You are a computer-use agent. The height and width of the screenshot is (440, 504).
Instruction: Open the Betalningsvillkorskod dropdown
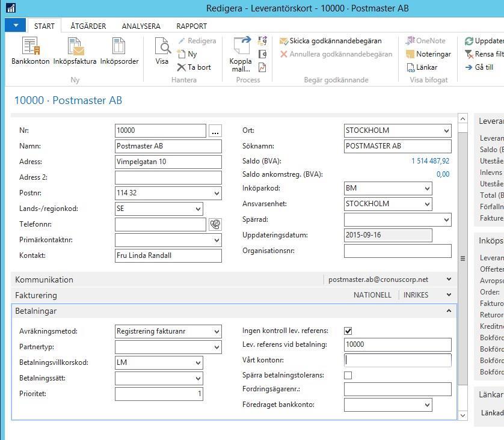pyautogui.click(x=198, y=363)
